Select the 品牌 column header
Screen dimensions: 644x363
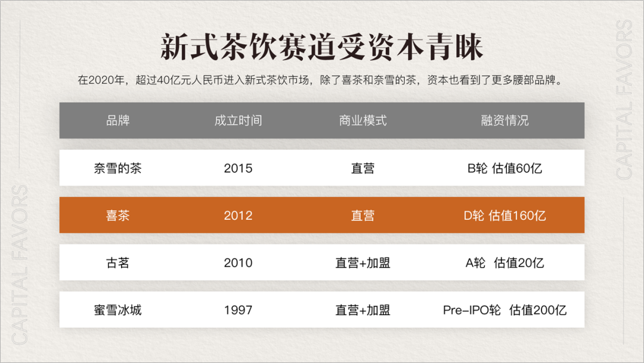pos(118,121)
